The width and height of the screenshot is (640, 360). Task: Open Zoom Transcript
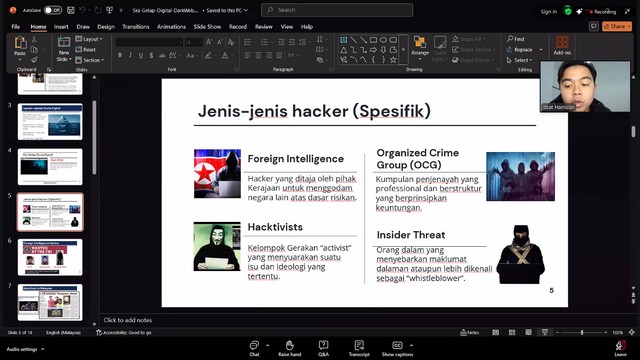point(359,348)
